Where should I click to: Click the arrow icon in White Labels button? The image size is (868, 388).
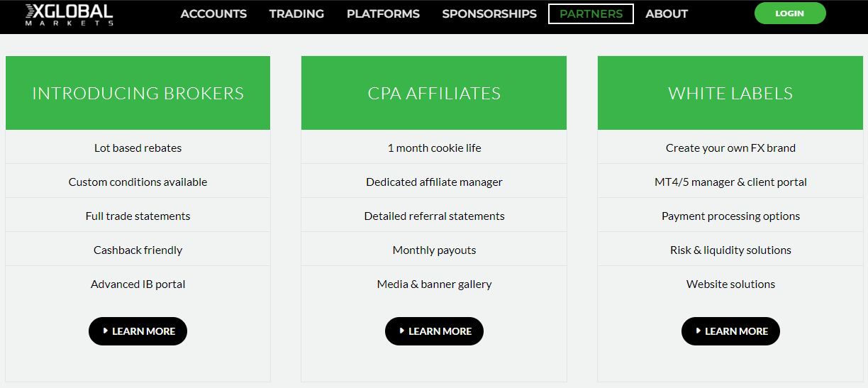click(x=699, y=331)
